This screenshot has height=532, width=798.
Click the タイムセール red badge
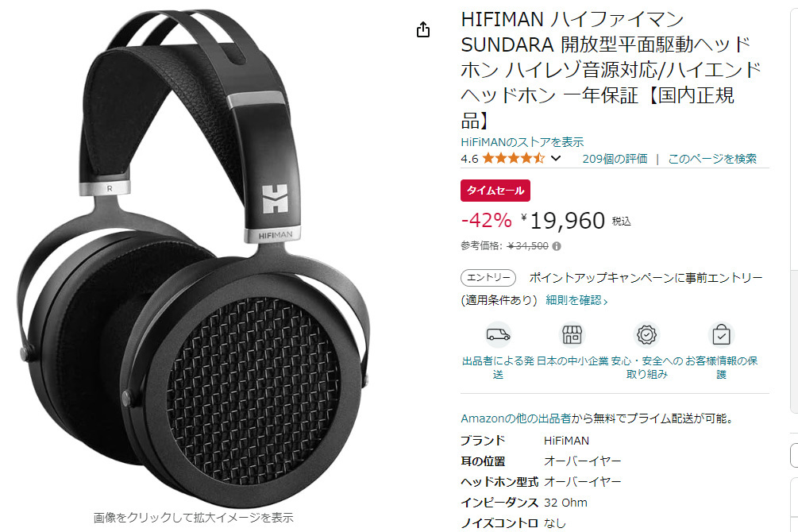[495, 191]
